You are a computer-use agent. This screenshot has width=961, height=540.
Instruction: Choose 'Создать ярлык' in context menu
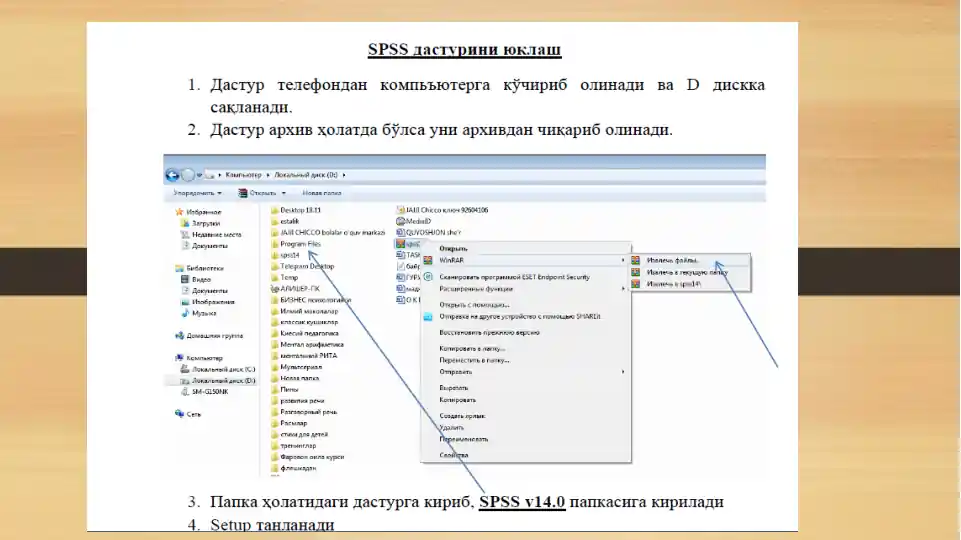click(x=462, y=416)
